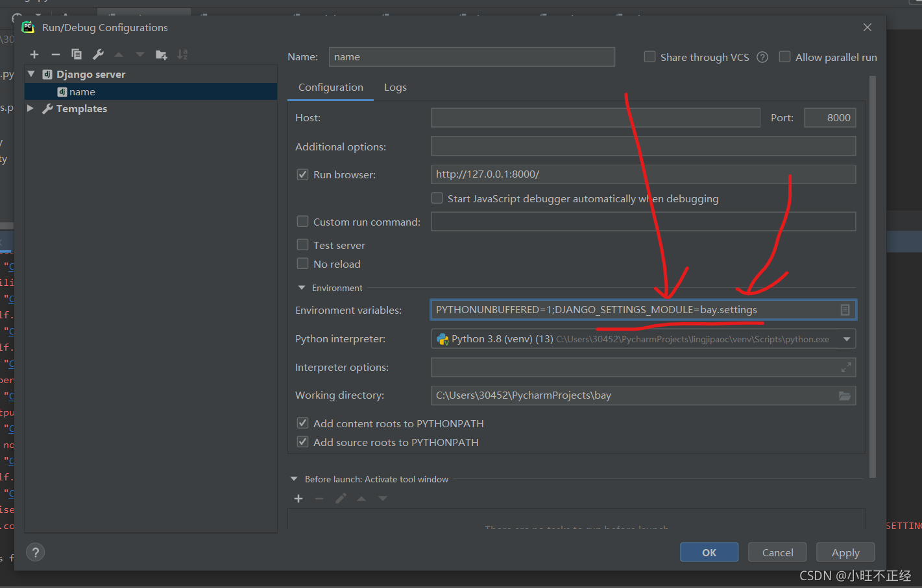922x588 pixels.
Task: Switch to the Configuration tab
Action: tap(331, 88)
